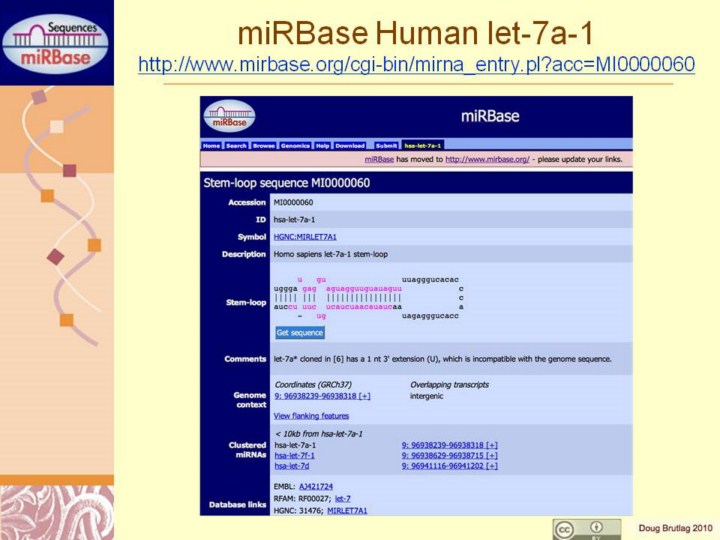
Task: Go to the Download tab
Action: coord(350,145)
